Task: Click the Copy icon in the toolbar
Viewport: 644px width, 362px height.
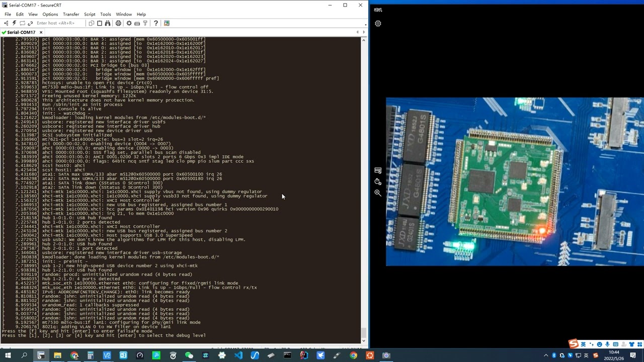Action: (x=91, y=23)
